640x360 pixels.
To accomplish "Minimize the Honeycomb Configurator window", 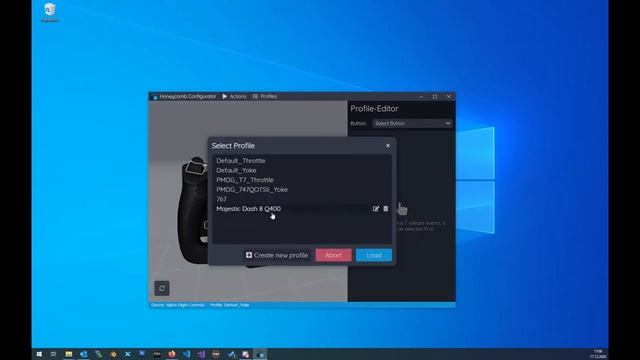I will (x=421, y=96).
